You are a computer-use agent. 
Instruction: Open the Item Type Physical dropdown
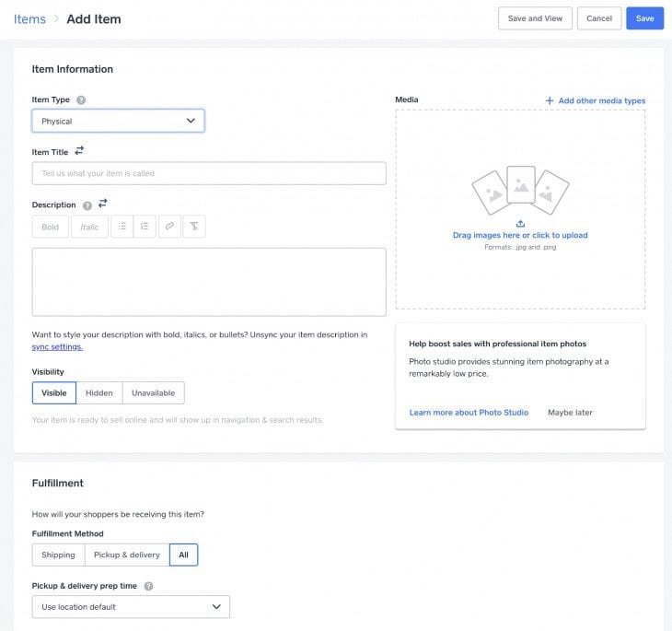pyautogui.click(x=118, y=121)
